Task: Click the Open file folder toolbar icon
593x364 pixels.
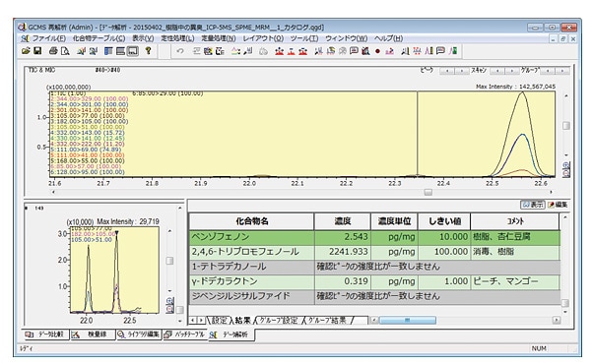Action: 26,50
